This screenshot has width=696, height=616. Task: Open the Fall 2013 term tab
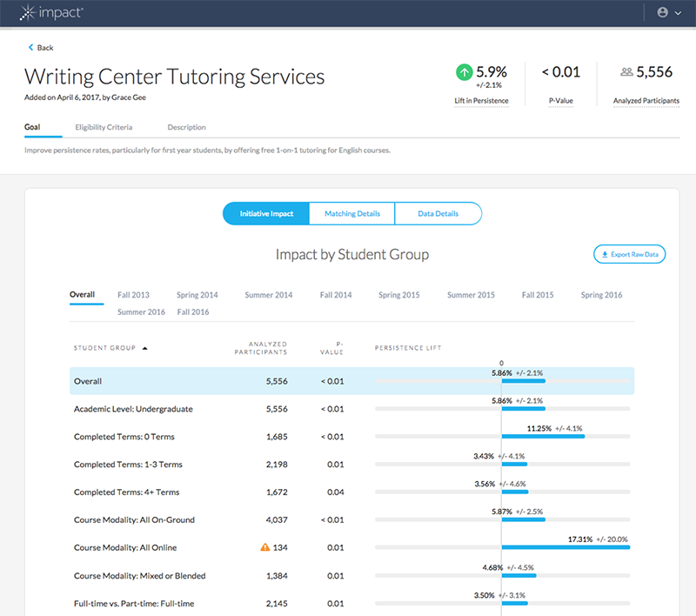134,295
